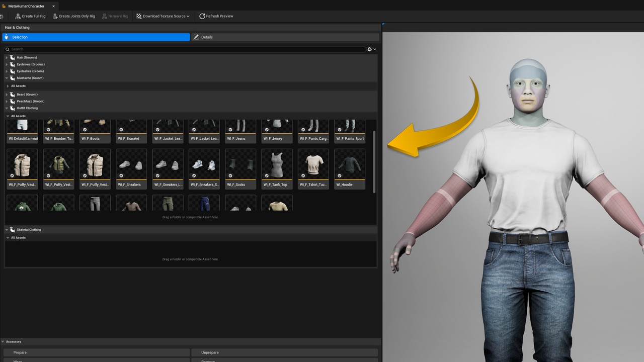Screen dimensions: 644x362
Task: Click the Beard (Groom) slot icon
Action: 13,95
